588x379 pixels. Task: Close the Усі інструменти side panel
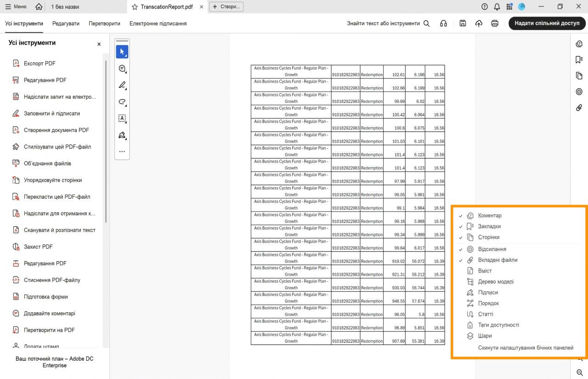pyautogui.click(x=99, y=44)
